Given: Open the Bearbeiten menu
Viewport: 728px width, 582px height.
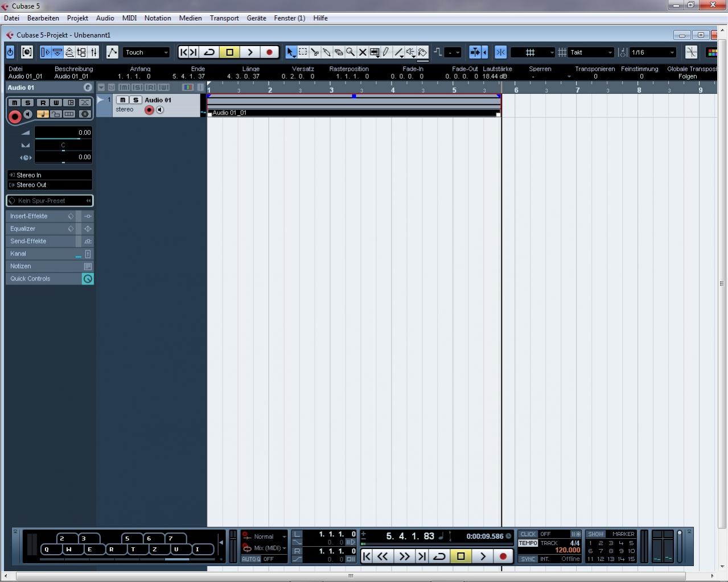Looking at the screenshot, I should point(43,18).
